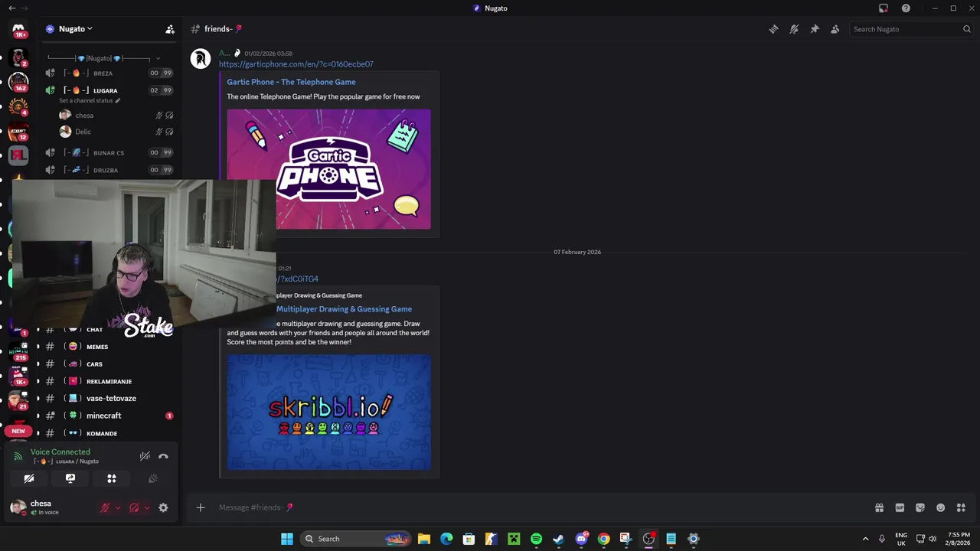The width and height of the screenshot is (980, 551).
Task: Open the REKLAMIRANJE channel
Action: pos(107,381)
